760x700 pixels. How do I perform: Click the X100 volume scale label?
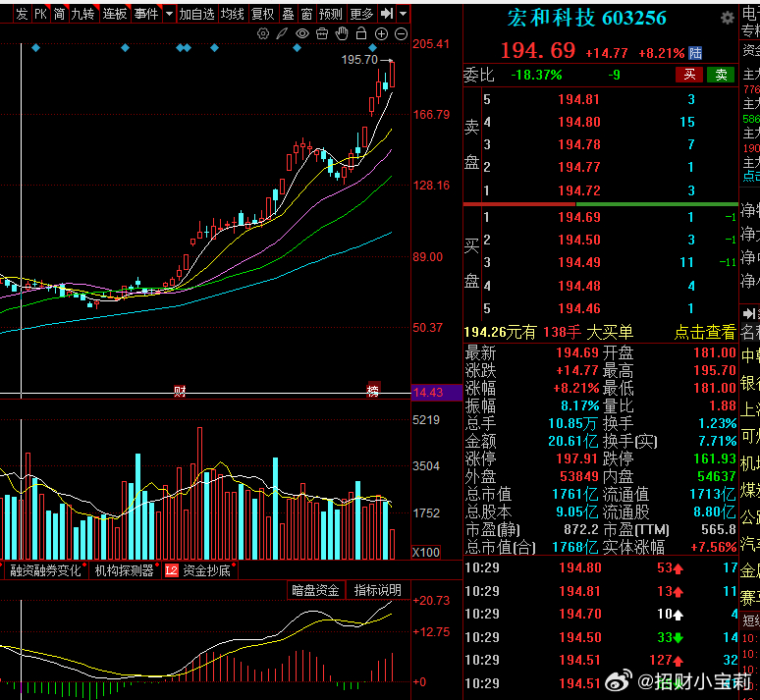[x=425, y=553]
